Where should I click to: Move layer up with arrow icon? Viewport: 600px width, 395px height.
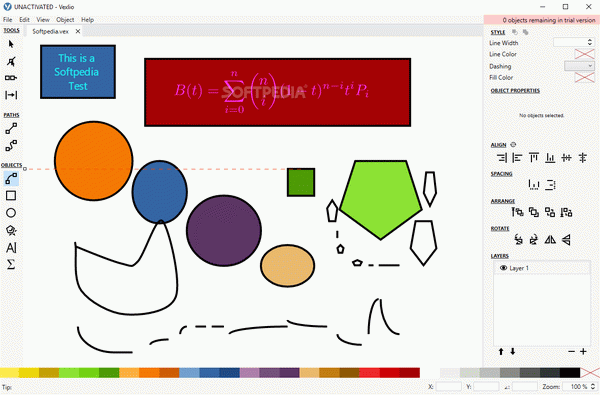pyautogui.click(x=501, y=351)
